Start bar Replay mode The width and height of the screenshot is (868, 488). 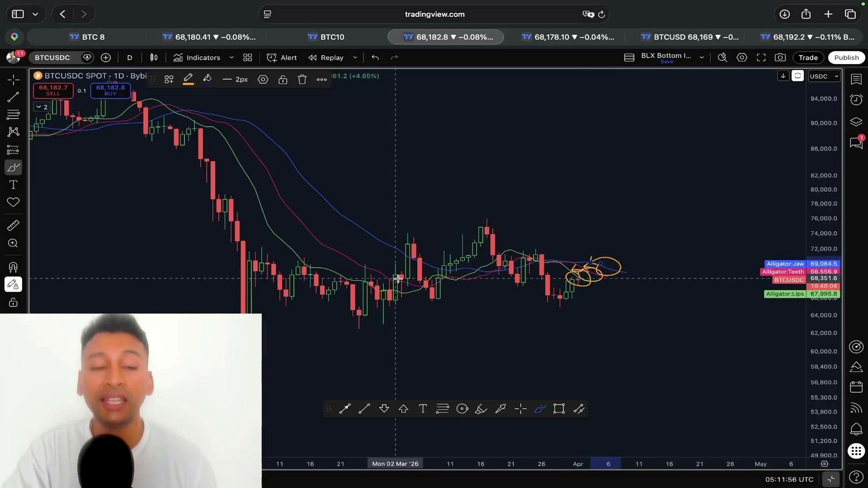pyautogui.click(x=326, y=57)
